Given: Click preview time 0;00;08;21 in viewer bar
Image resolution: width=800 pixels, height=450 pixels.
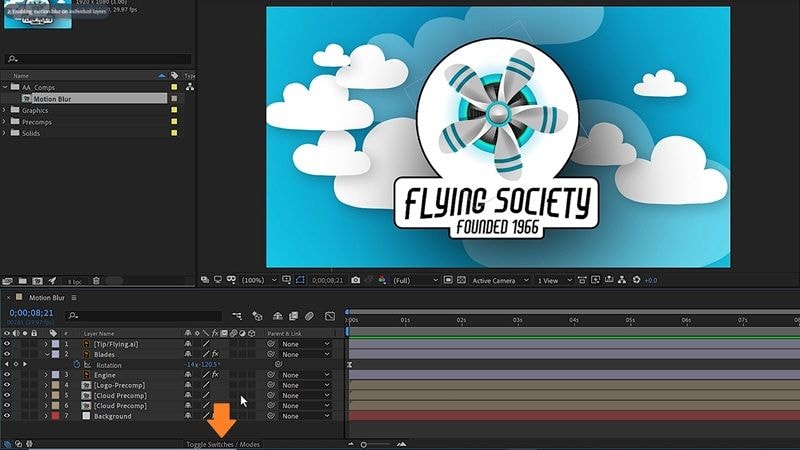Looking at the screenshot, I should [x=328, y=280].
